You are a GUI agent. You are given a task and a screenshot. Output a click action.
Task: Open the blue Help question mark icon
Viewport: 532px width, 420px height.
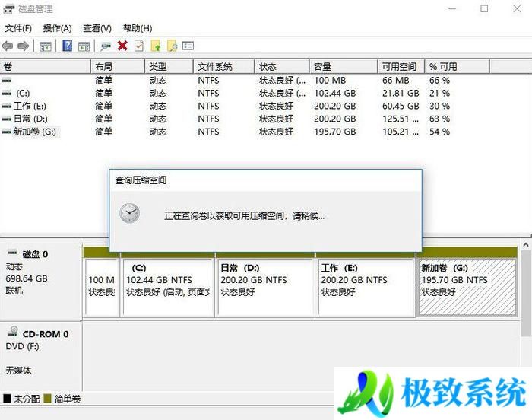click(x=67, y=46)
